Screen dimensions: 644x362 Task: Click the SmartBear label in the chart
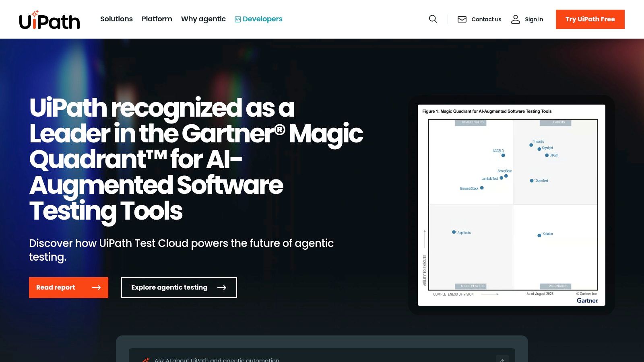click(x=505, y=171)
